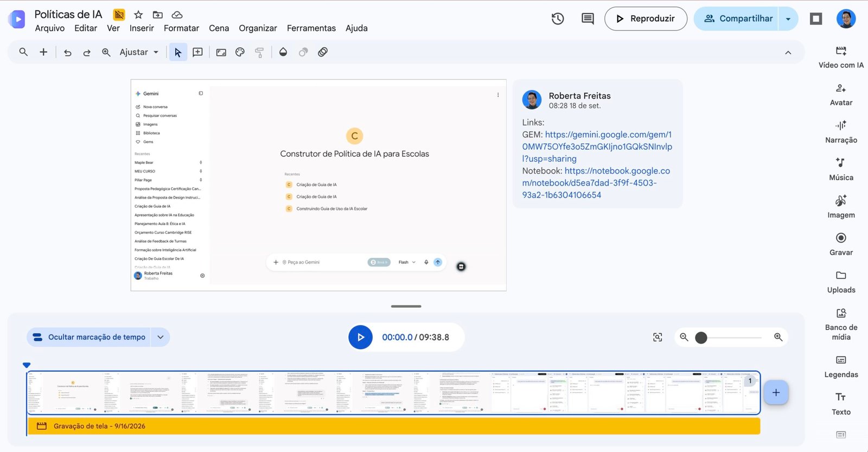Start recording with the Gravar tool
868x452 pixels.
coord(841,244)
